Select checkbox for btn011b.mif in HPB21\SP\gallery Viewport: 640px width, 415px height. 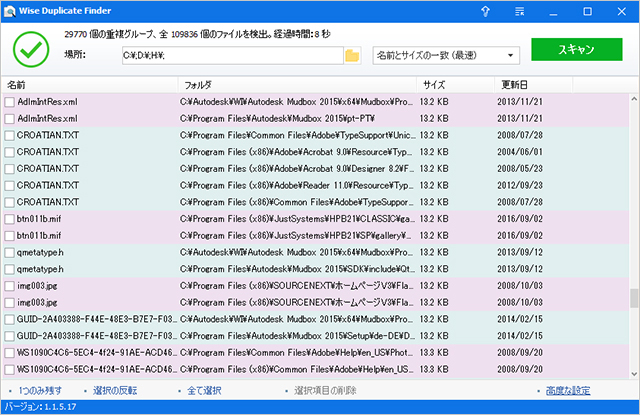click(x=9, y=236)
